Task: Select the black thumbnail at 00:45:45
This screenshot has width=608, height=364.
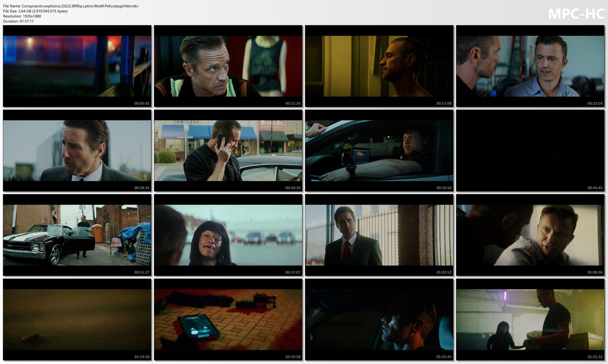Action: (x=530, y=150)
